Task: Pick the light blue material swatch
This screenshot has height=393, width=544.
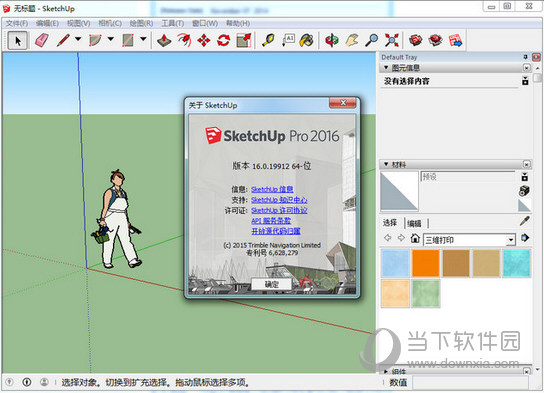Action: coord(396,263)
